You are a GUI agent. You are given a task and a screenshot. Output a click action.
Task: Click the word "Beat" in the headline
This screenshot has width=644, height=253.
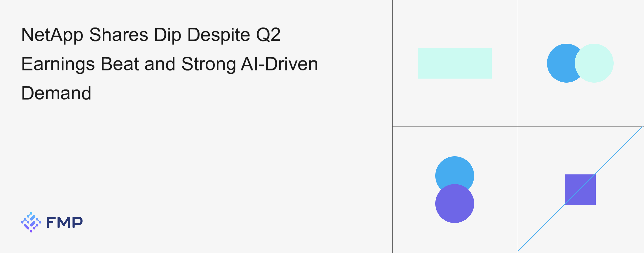[x=120, y=64]
